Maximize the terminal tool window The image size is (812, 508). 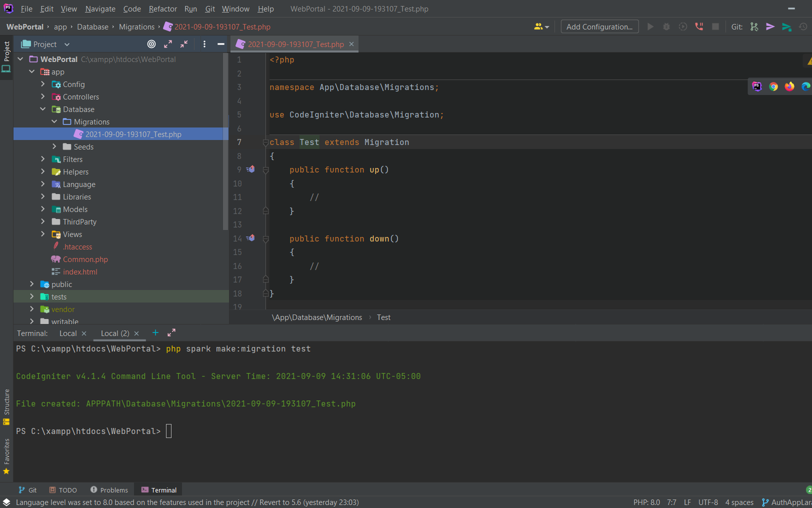point(171,333)
